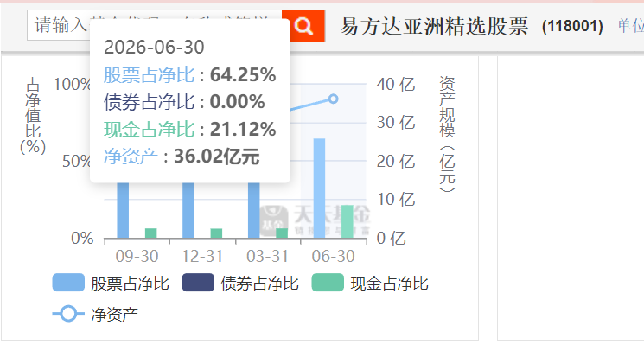Click the 06-30 date axis label
644x345 pixels.
(x=333, y=257)
